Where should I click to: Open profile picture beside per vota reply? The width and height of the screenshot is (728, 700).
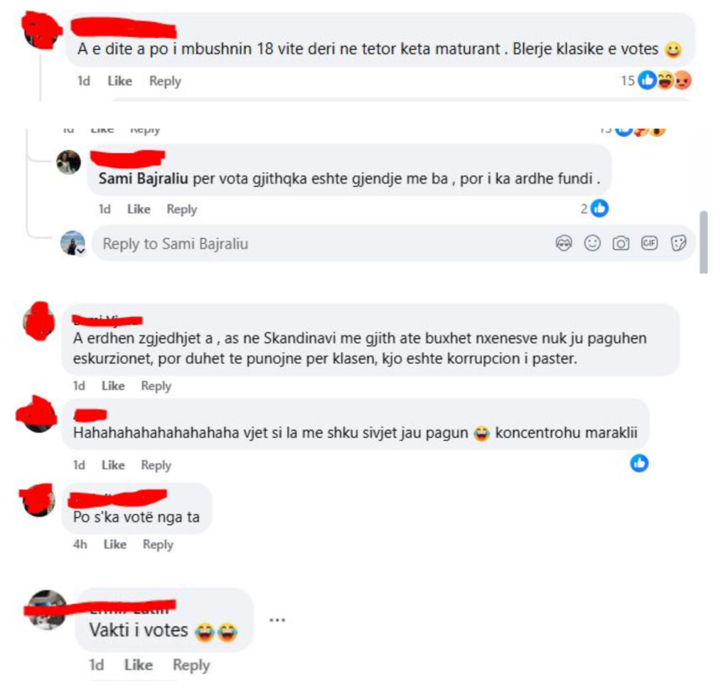68,163
